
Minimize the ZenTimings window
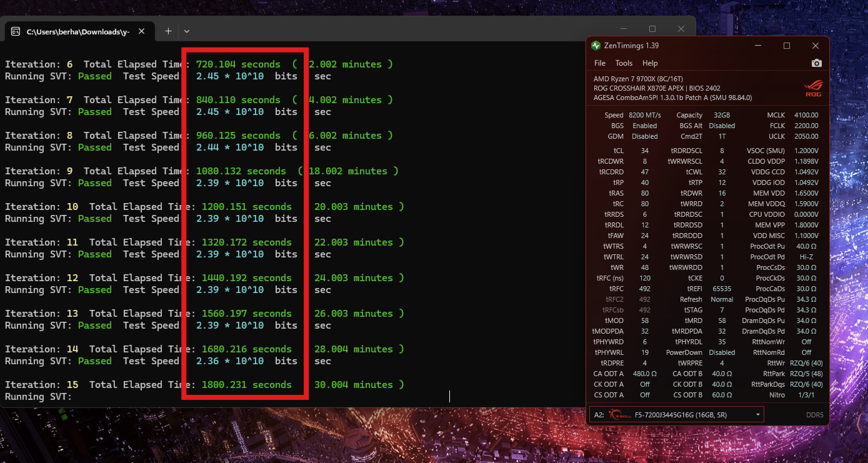coord(758,46)
